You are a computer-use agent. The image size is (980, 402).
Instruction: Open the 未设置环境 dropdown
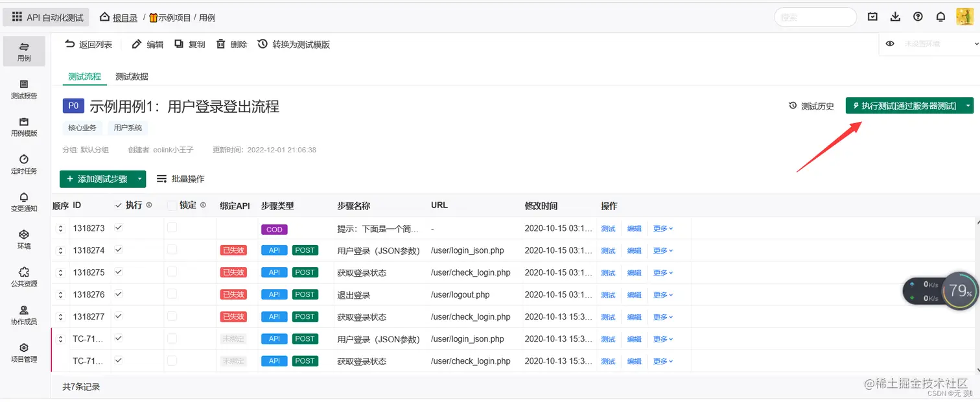pyautogui.click(x=940, y=43)
